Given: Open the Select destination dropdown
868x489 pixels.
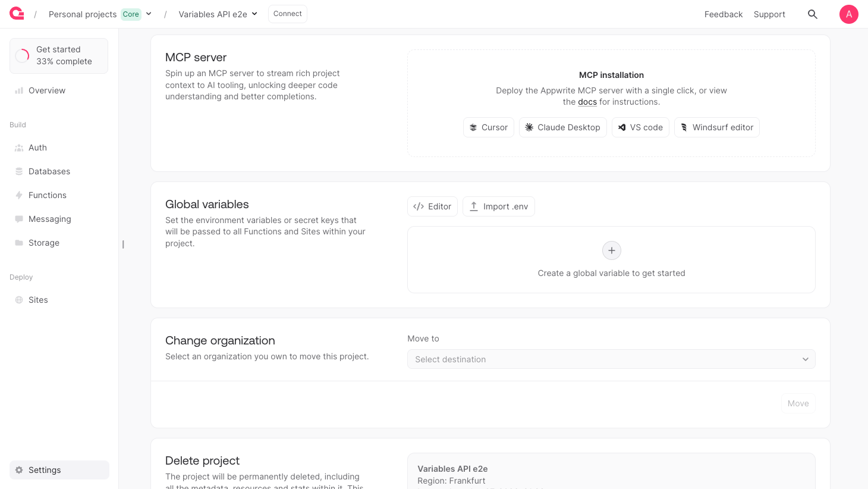Looking at the screenshot, I should tap(611, 359).
